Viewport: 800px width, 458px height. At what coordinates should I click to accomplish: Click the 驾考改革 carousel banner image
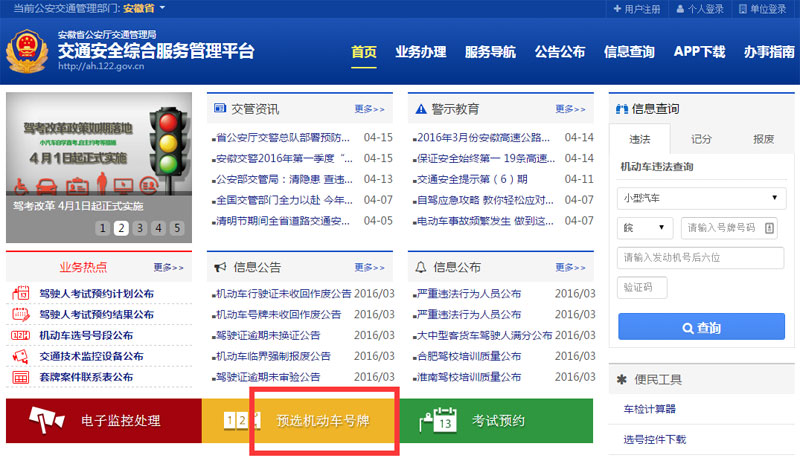coord(99,167)
